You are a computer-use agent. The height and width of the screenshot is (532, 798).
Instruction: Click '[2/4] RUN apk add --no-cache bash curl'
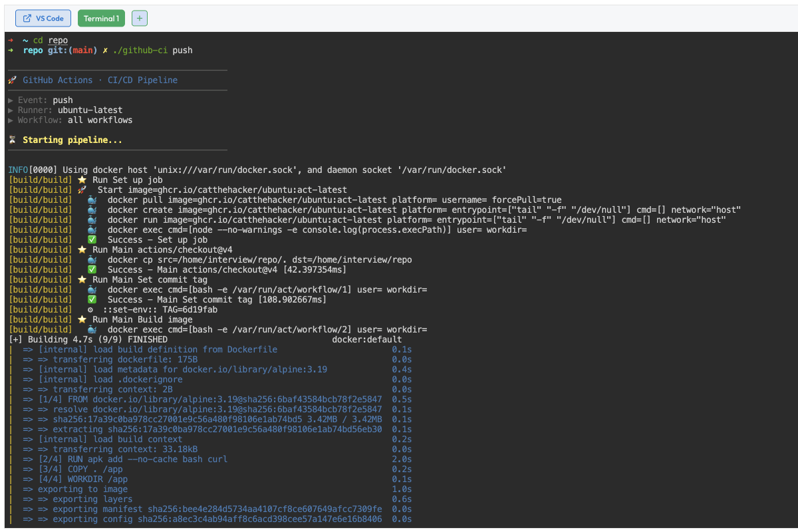click(209, 460)
